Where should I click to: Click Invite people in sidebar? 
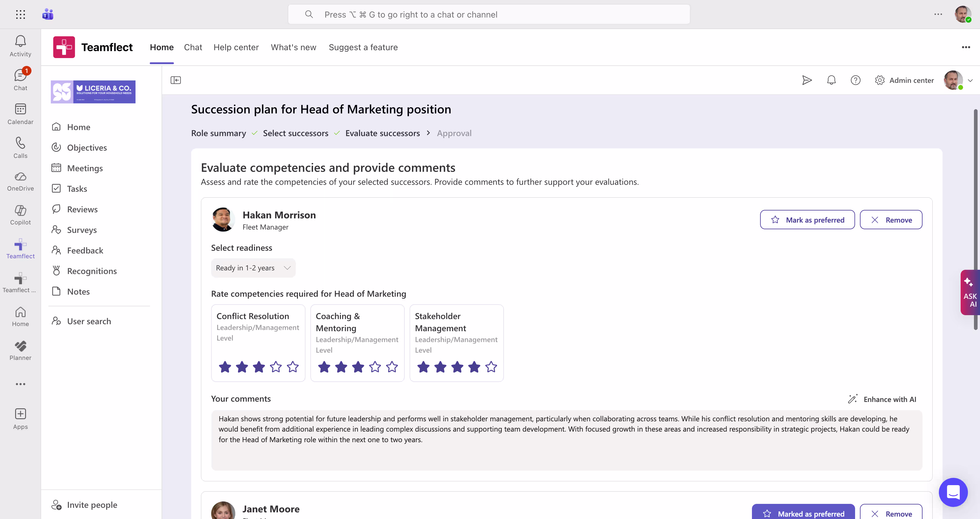coord(84,504)
